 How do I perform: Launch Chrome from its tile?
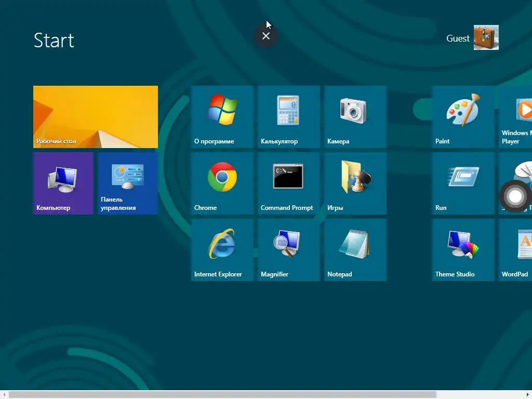(222, 183)
